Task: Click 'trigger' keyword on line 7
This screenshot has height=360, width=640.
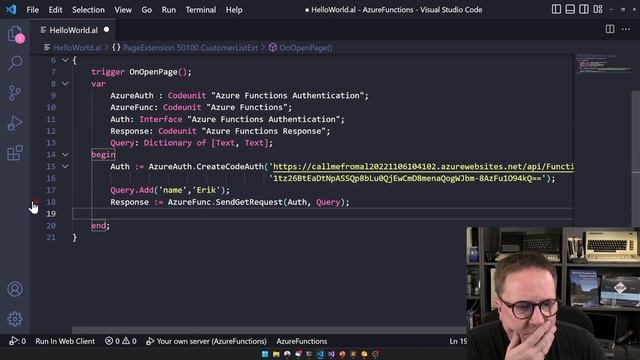Action: click(x=108, y=72)
